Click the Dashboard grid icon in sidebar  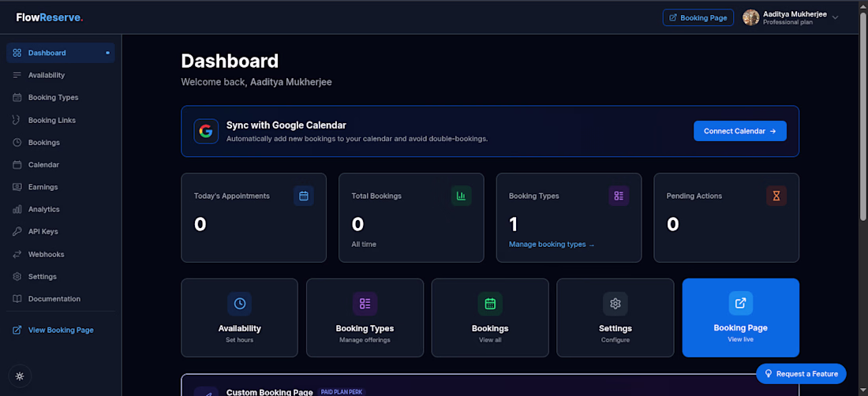[x=17, y=53]
